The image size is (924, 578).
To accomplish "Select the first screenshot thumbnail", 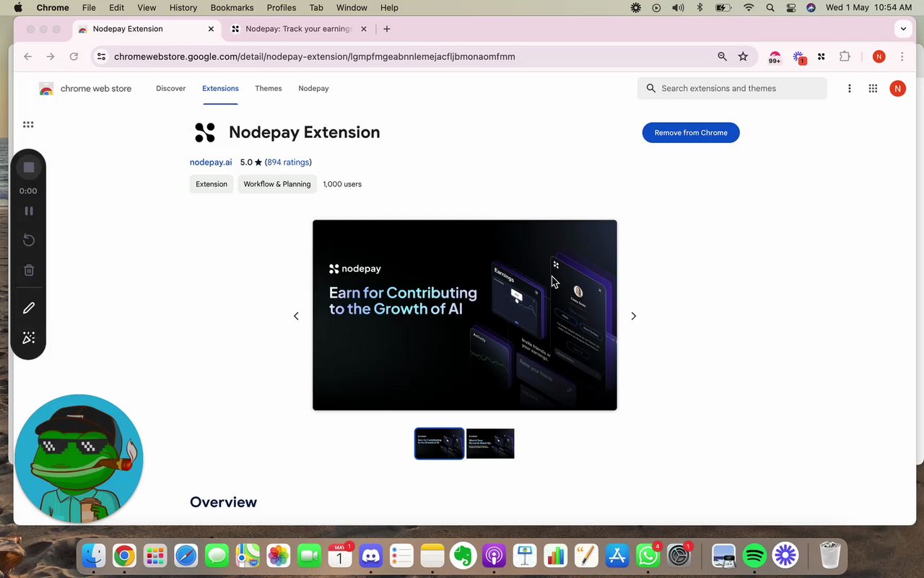I will pyautogui.click(x=440, y=444).
